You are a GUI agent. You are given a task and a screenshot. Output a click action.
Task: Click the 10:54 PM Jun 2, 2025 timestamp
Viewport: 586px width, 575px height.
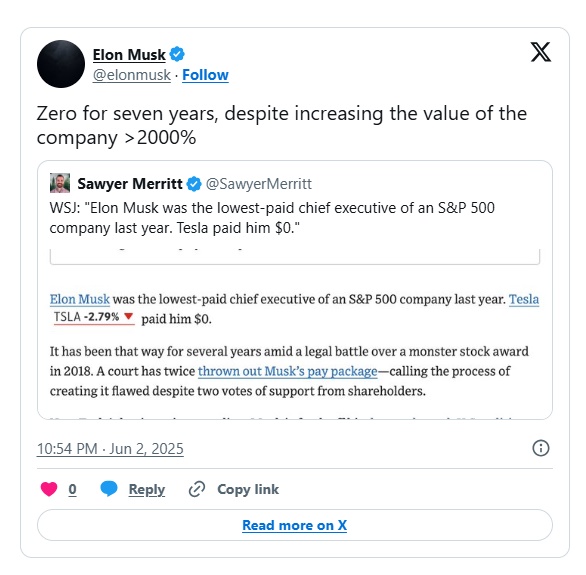pyautogui.click(x=110, y=449)
